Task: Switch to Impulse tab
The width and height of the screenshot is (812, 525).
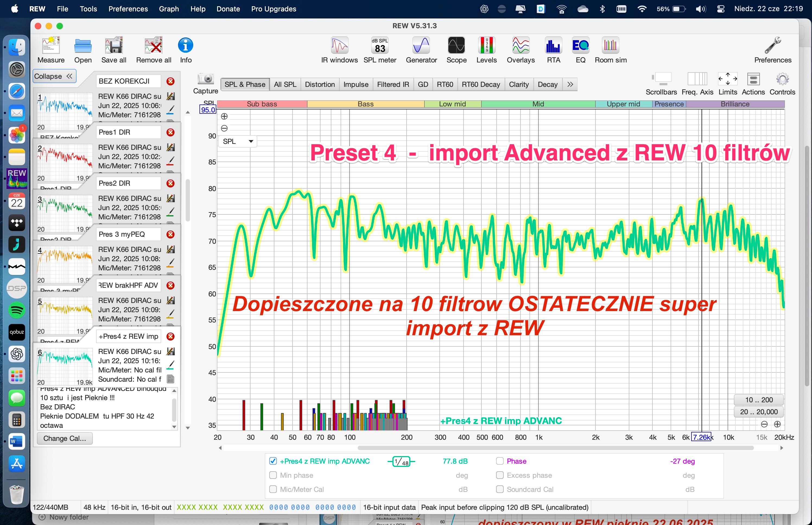Action: [x=356, y=84]
